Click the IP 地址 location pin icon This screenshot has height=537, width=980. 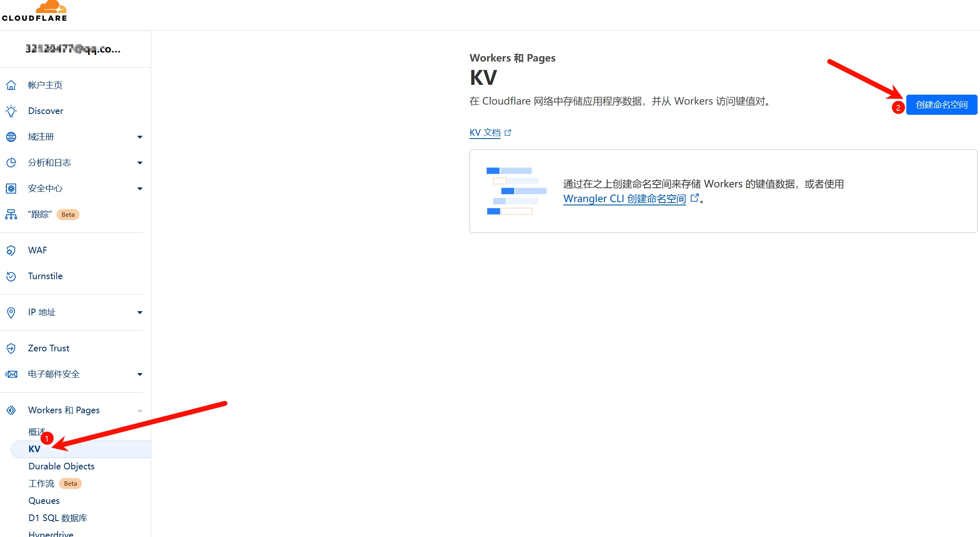pyautogui.click(x=11, y=312)
